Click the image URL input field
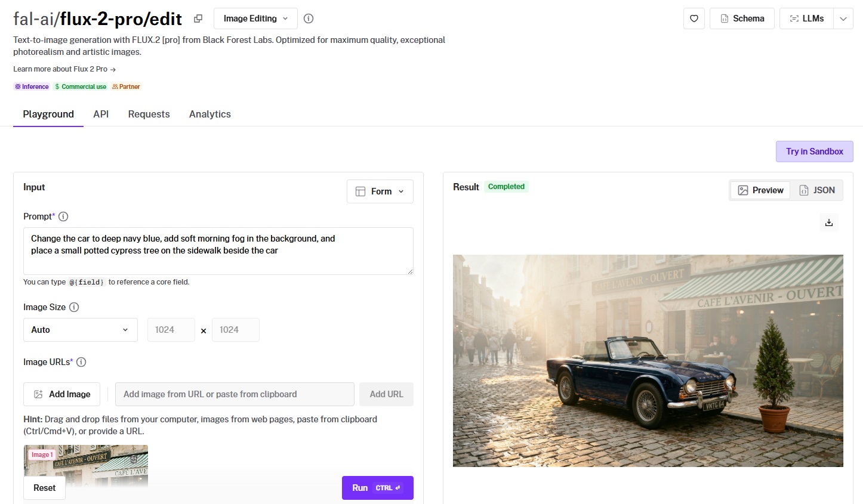The image size is (863, 504). (x=235, y=394)
